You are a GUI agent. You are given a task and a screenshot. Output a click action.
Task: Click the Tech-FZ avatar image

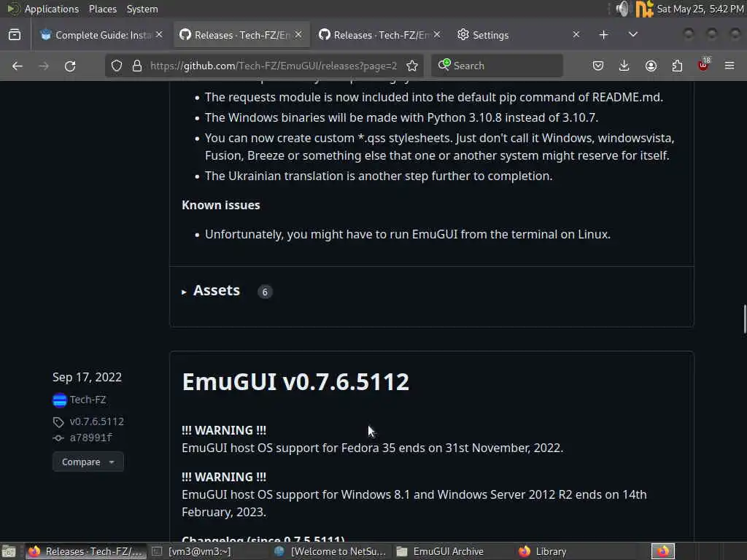coord(60,400)
